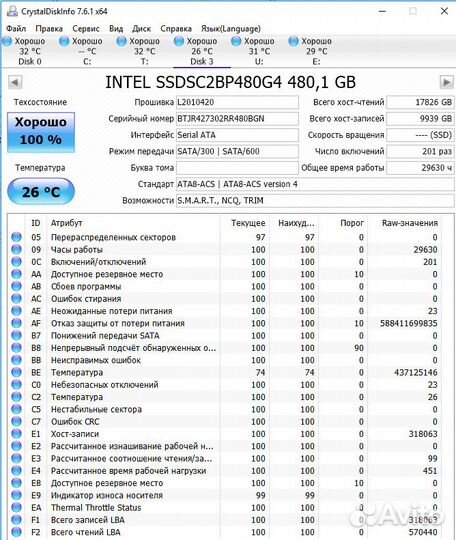Open the Диск menu
456x540 pixels.
click(x=142, y=29)
